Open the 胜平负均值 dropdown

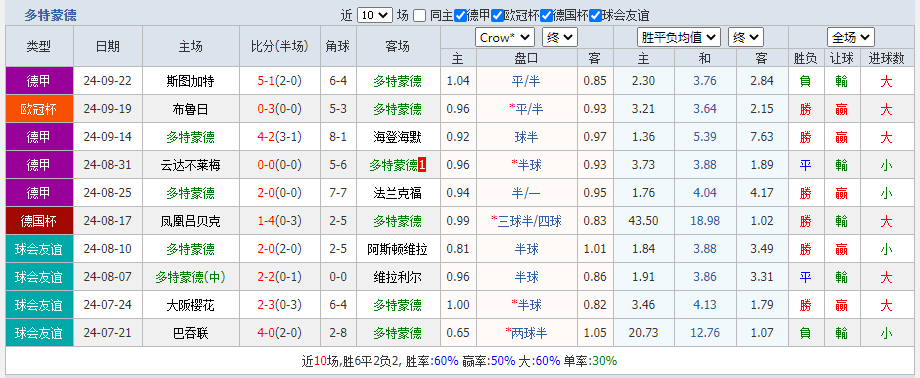click(679, 38)
